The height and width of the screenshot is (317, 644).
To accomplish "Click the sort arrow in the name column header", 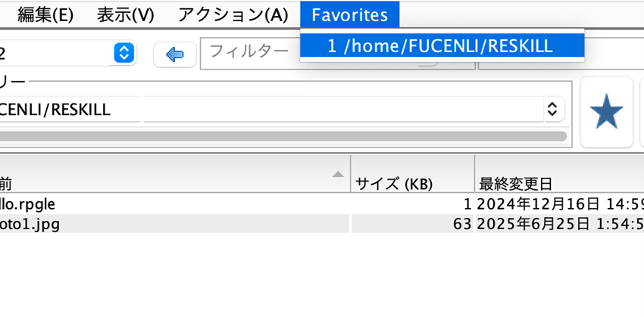I will click(x=337, y=175).
